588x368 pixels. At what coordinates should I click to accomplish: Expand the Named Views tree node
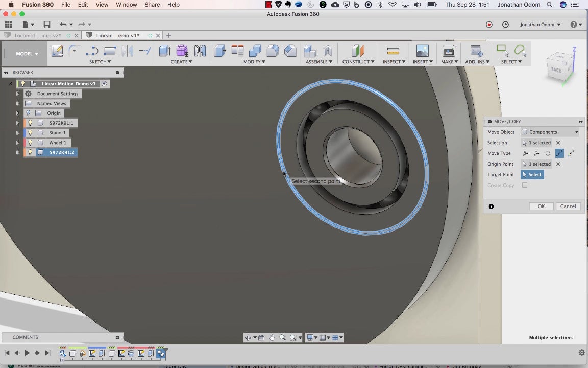point(17,104)
